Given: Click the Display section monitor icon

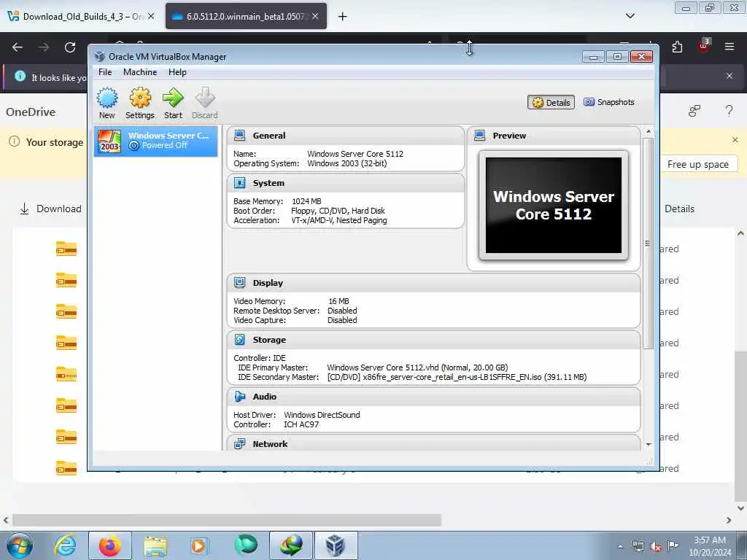Looking at the screenshot, I should (239, 283).
